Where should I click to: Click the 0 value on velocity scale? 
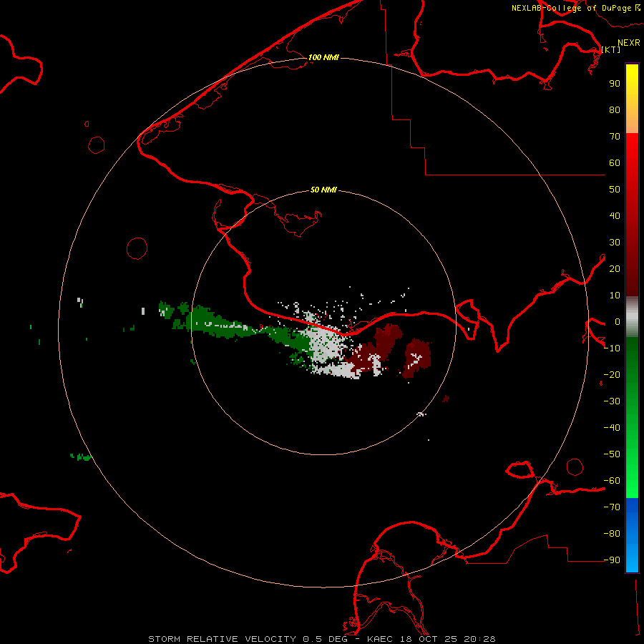618,322
